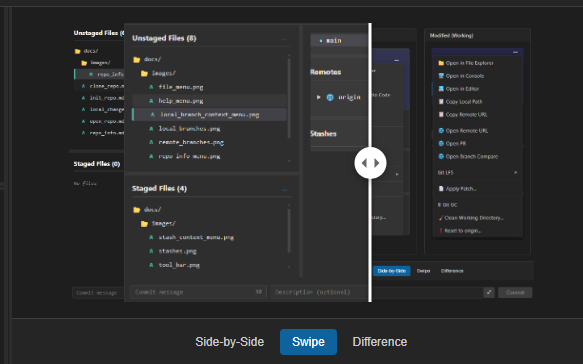583x364 pixels.
Task: Click the scrollbar of the Unstaged Files (8) list
Action: [x=289, y=97]
